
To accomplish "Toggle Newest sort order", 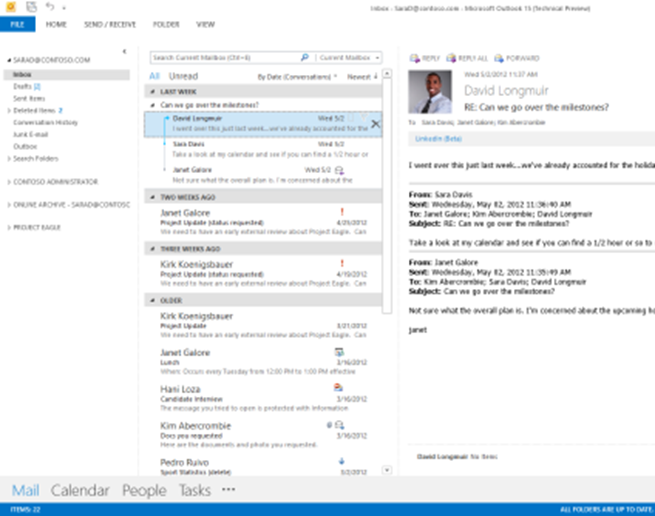I will tap(362, 76).
